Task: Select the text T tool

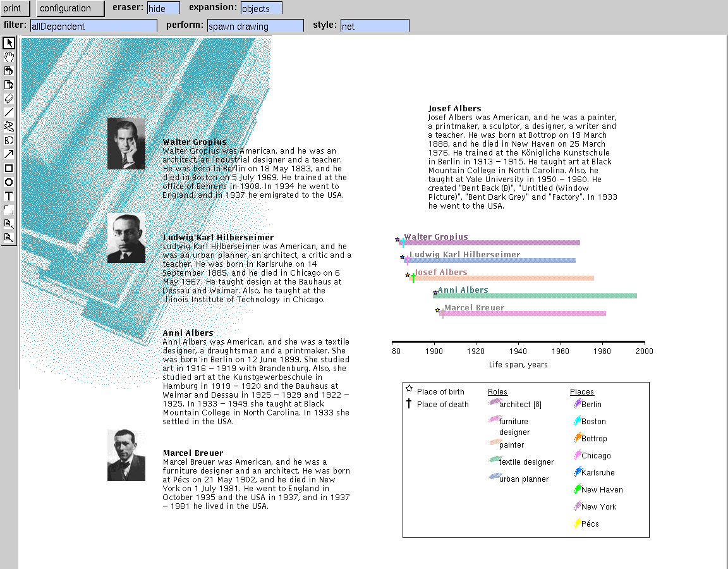Action: point(9,196)
